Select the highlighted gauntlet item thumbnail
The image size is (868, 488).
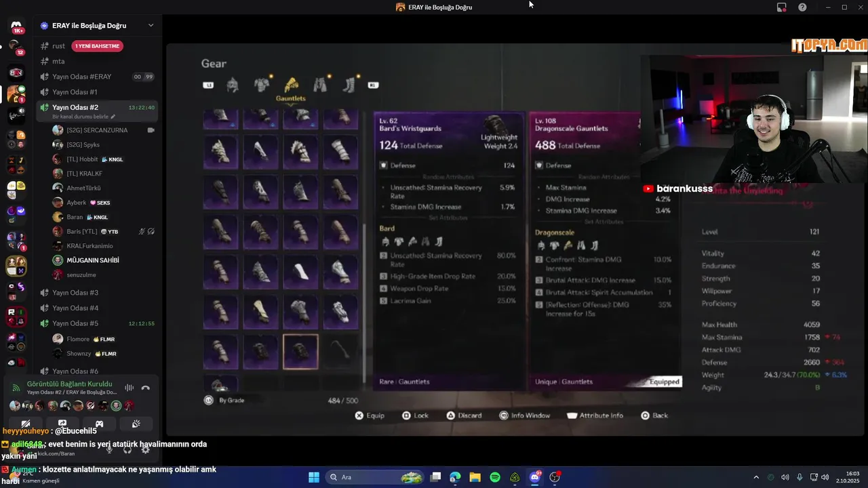(300, 352)
